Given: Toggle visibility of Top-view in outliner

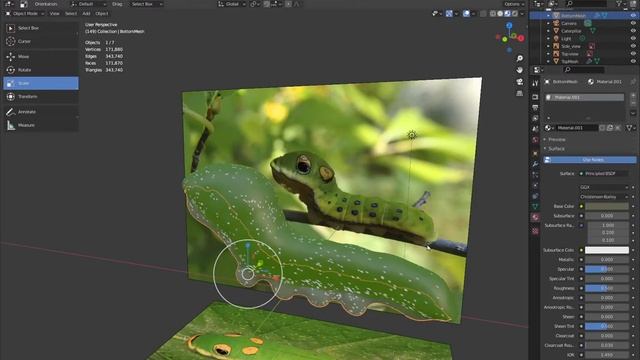Looking at the screenshot, I should (633, 54).
